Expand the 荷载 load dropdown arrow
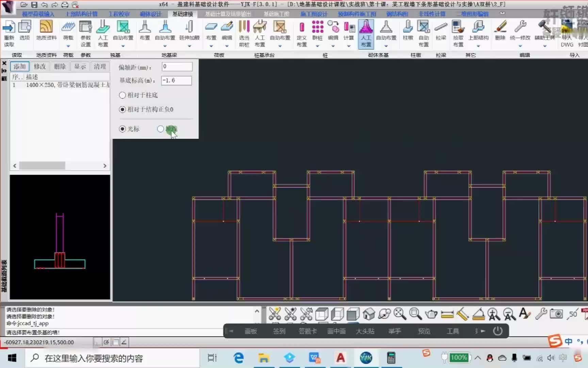588x368 pixels. click(68, 46)
